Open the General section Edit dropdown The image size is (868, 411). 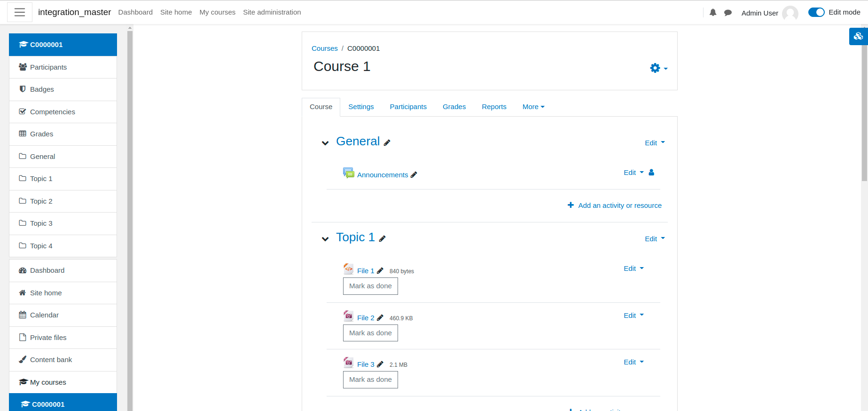655,143
